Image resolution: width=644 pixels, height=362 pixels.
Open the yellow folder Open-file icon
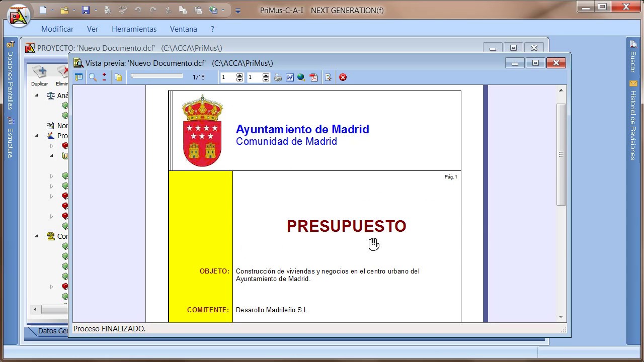click(64, 10)
